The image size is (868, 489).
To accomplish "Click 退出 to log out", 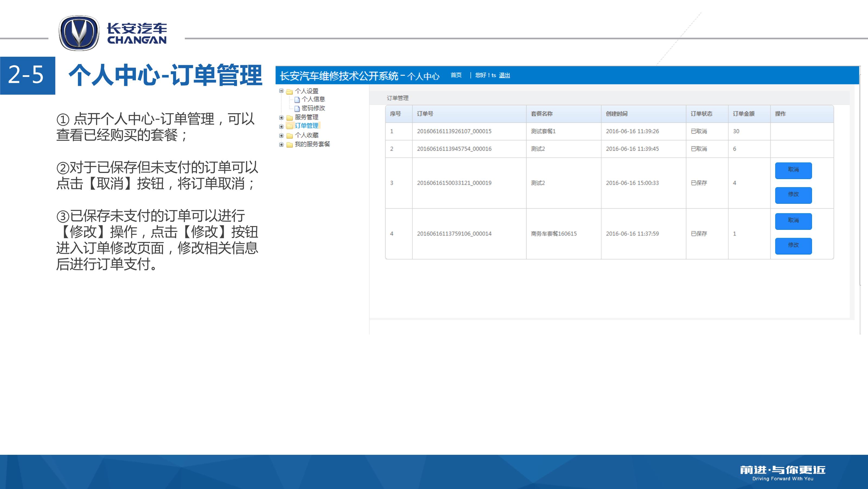I will point(504,75).
